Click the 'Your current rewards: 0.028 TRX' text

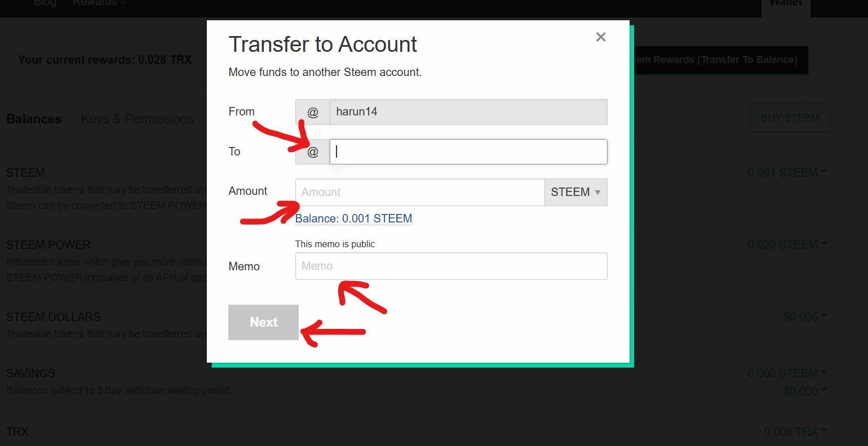click(105, 60)
